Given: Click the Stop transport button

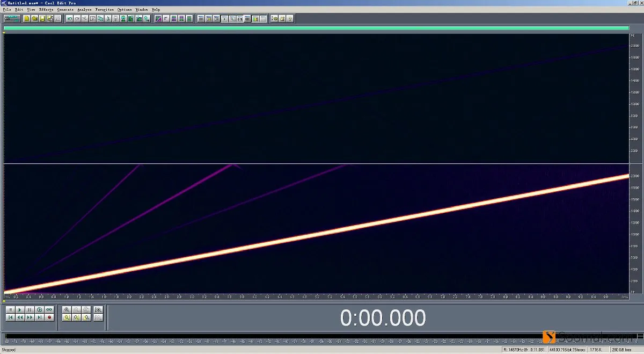Looking at the screenshot, I should pos(10,310).
